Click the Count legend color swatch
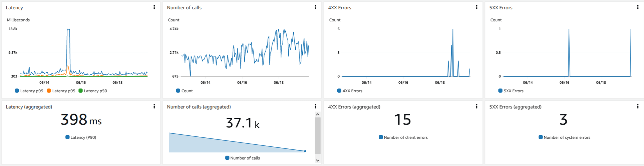Screen dimensions: 644x166 [178, 91]
